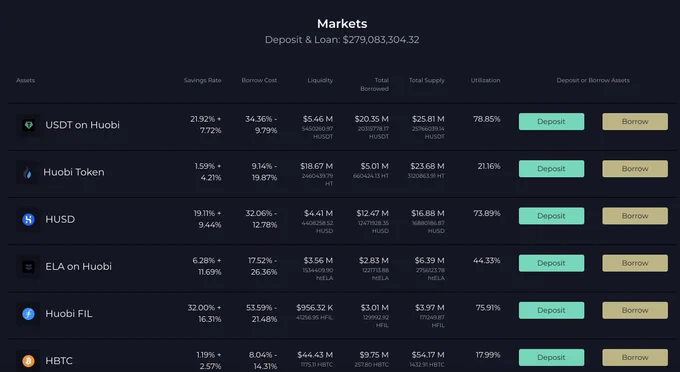Click the HUSD asset icon
Viewport: 680px width, 372px height.
pos(29,219)
